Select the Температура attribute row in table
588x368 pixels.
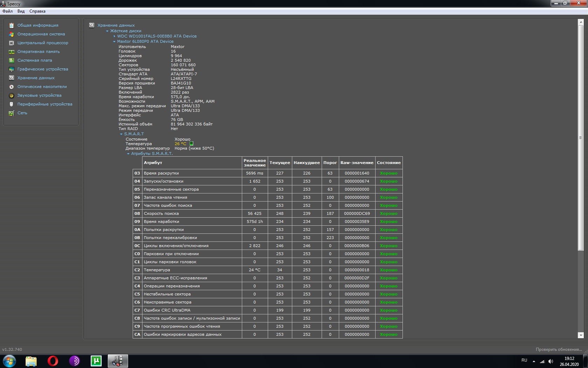[x=268, y=270]
